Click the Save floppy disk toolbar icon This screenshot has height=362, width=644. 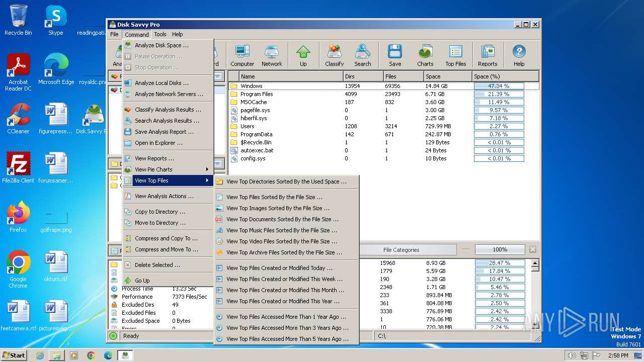pos(395,55)
